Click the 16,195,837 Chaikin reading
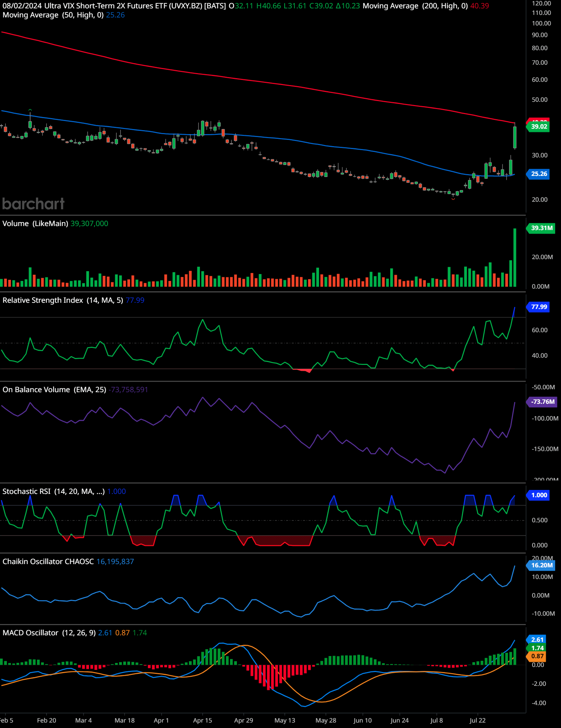Image resolution: width=561 pixels, height=728 pixels. (115, 562)
